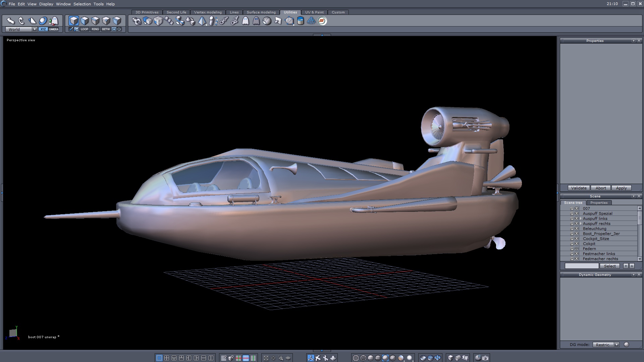Open the World coordinate system dropdown
The image size is (644, 362).
tap(35, 29)
